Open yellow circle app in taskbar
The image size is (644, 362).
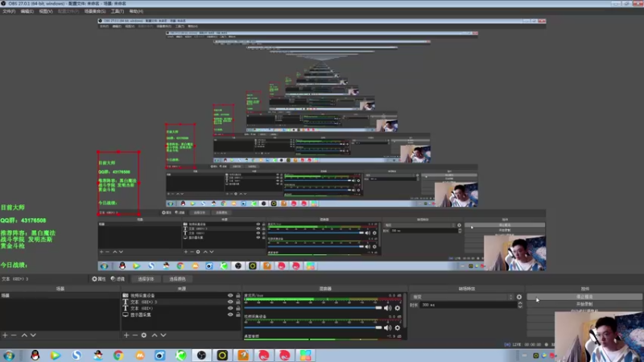coord(222,355)
